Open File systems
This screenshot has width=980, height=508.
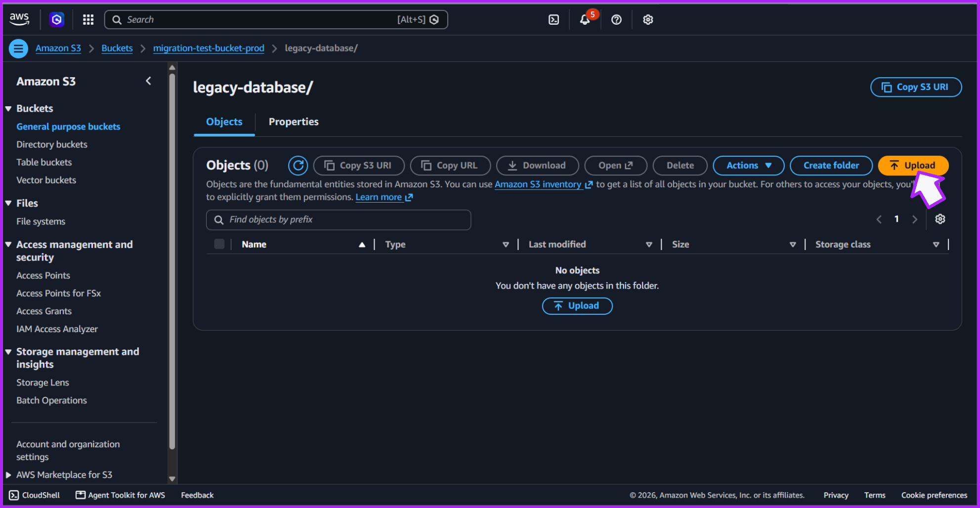41,221
